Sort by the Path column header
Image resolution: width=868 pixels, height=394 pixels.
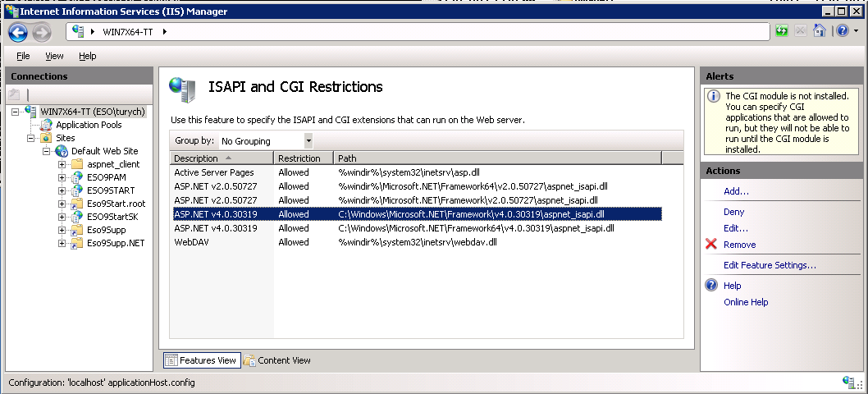pos(498,158)
